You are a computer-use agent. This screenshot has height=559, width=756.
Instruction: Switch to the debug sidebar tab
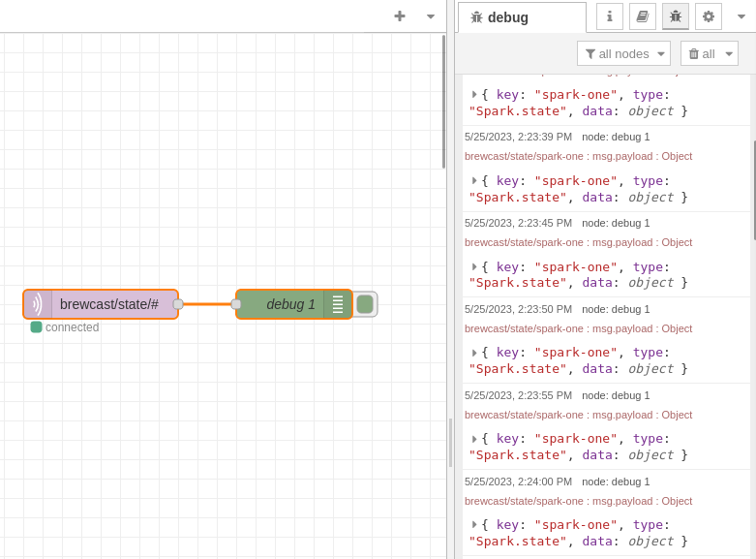pyautogui.click(x=522, y=17)
